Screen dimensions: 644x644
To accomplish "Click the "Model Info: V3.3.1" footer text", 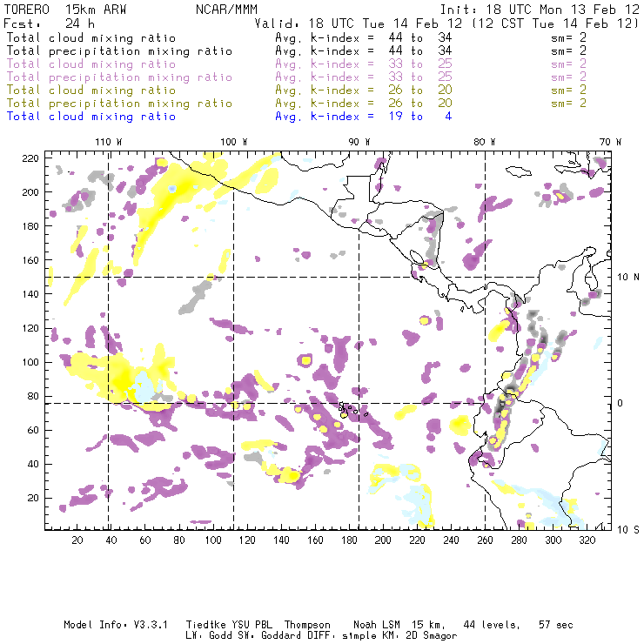I will point(116,625).
